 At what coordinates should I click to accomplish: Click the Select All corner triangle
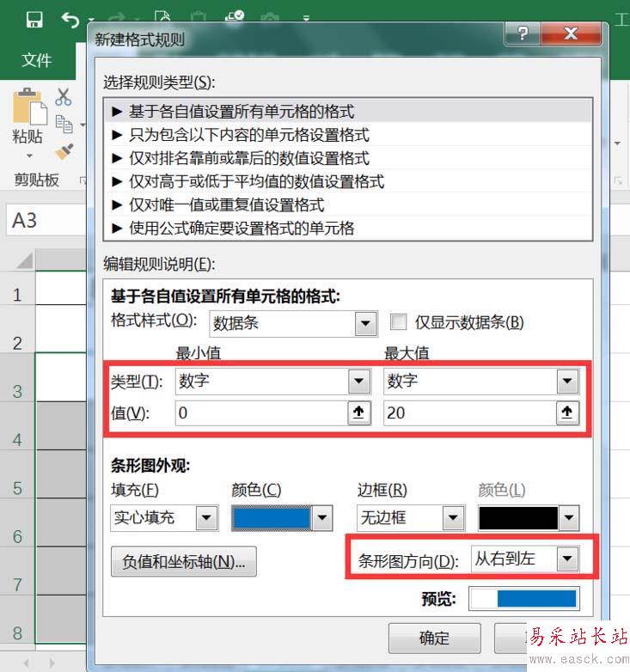click(24, 260)
